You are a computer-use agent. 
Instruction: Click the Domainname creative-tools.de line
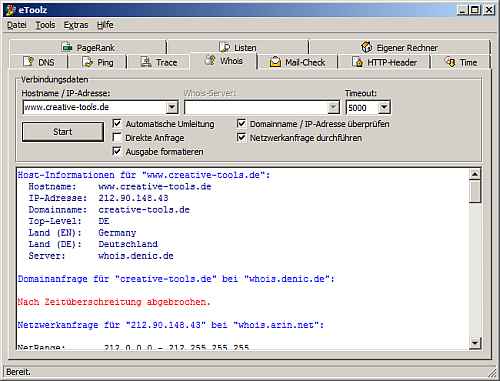pyautogui.click(x=109, y=210)
